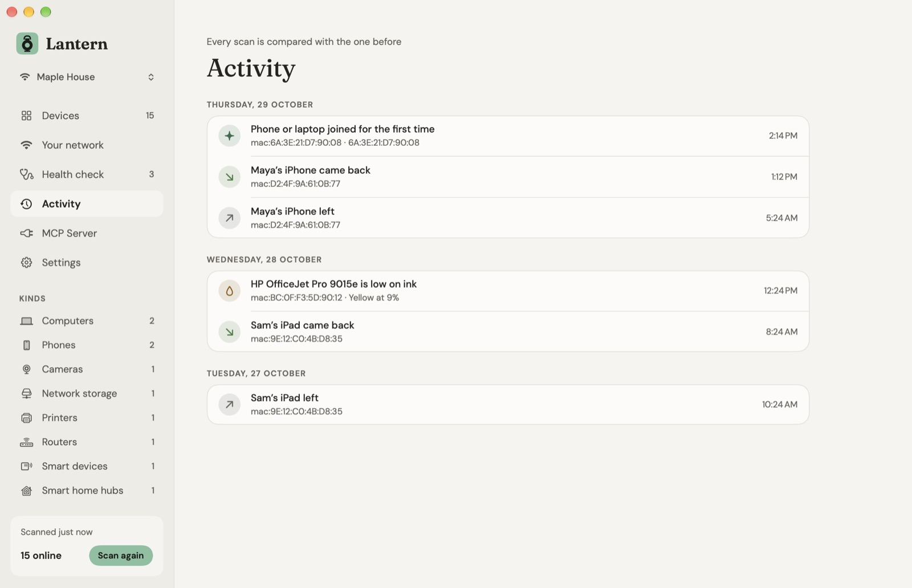Viewport: 912px width, 588px height.
Task: Click the Health check stethoscope icon
Action: [x=26, y=174]
